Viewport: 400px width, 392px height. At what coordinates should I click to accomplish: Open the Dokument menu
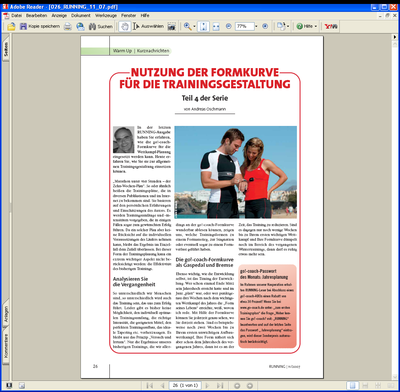tap(81, 16)
